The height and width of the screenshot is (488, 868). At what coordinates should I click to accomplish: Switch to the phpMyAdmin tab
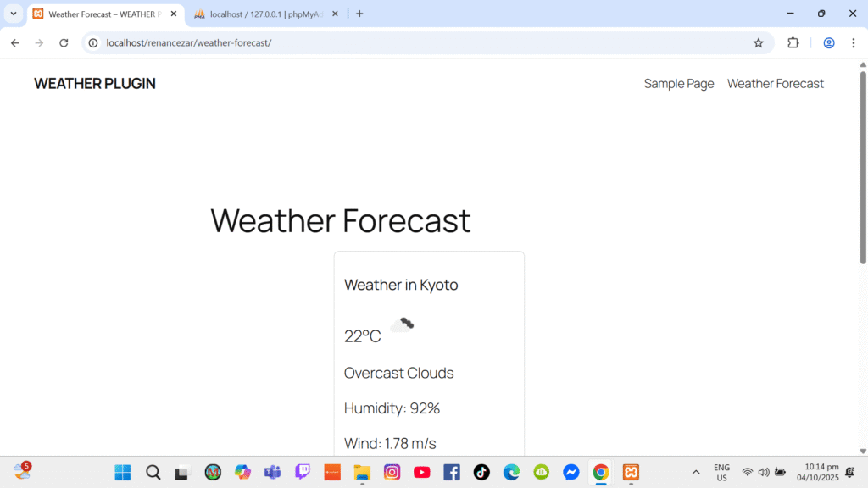coord(263,14)
